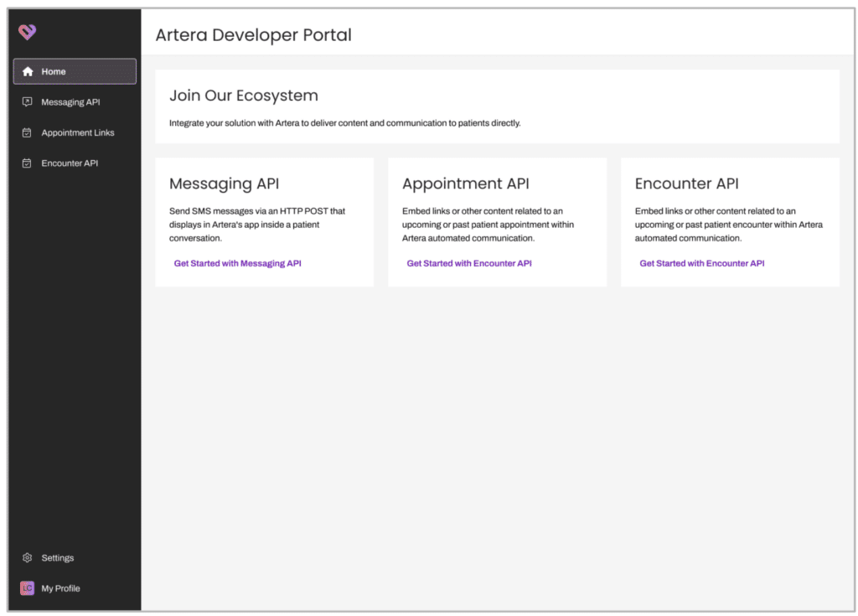Click the Appointment Links calendar icon
The image size is (858, 616).
pyautogui.click(x=27, y=132)
